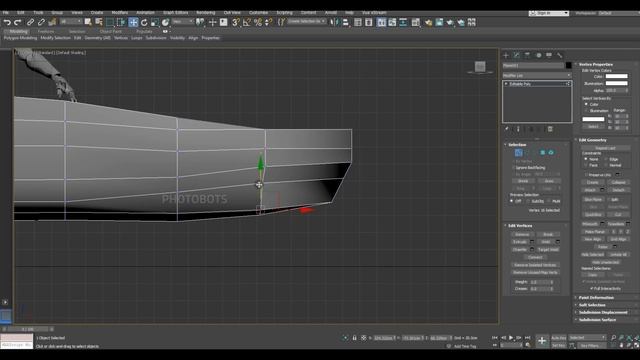Toggle the Angle Snap icon

pyautogui.click(x=247, y=22)
